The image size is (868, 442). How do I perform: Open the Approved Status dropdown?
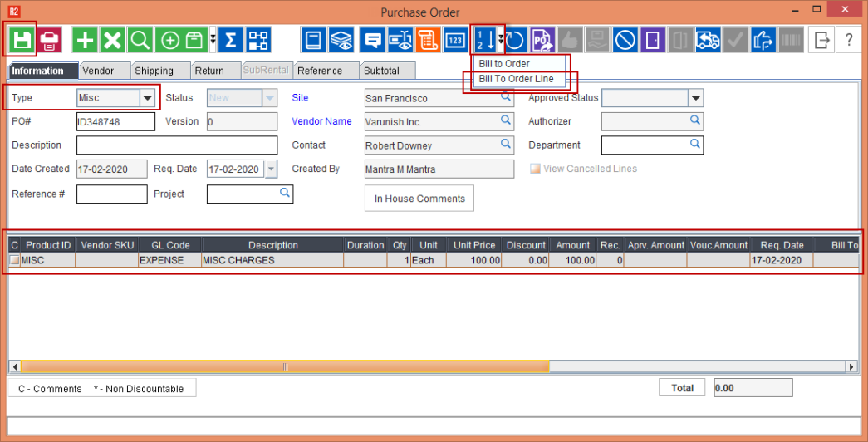(695, 98)
